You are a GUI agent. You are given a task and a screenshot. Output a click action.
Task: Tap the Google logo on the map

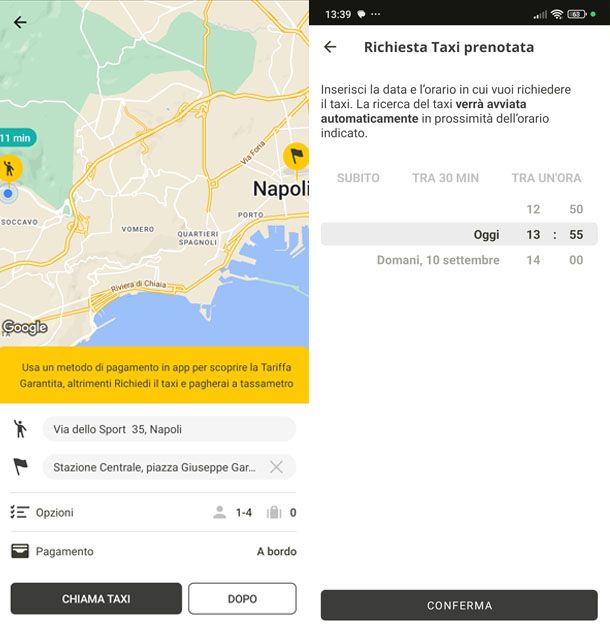pyautogui.click(x=25, y=327)
